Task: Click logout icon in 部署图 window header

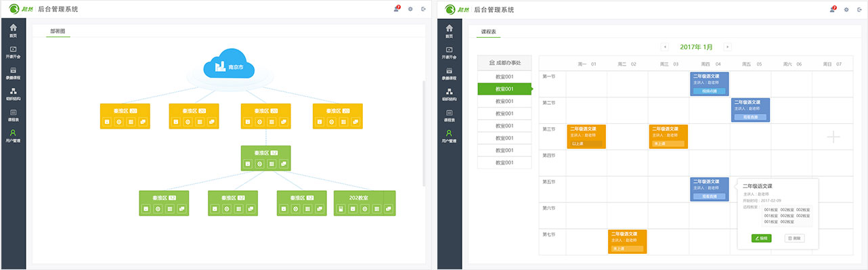Action: [x=424, y=9]
